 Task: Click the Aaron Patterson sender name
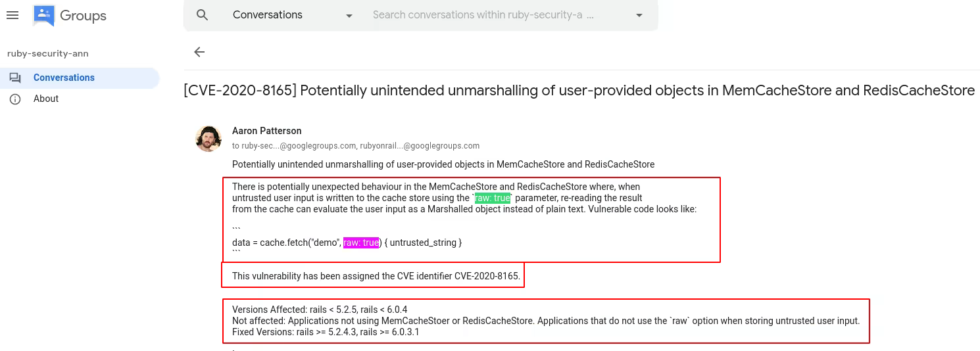click(266, 131)
